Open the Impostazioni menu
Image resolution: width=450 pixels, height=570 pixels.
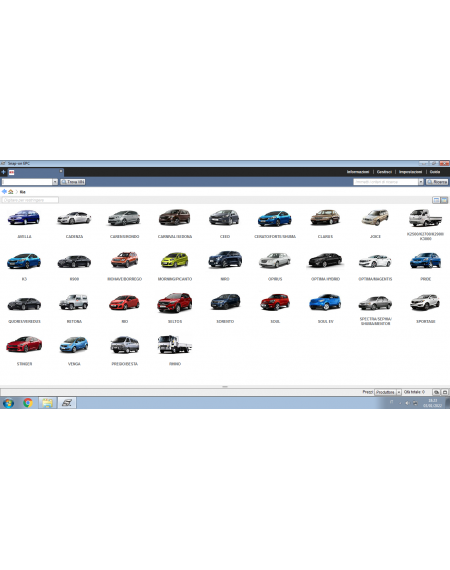pos(410,172)
